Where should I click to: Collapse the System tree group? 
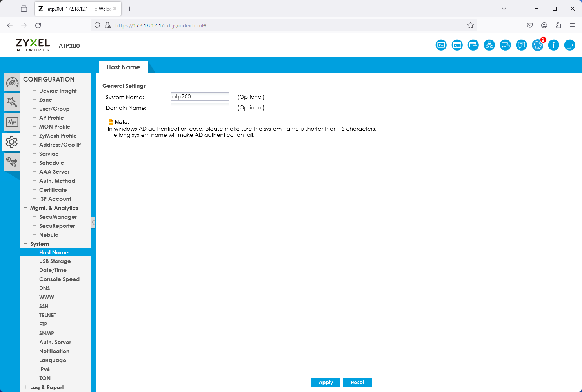coord(26,244)
